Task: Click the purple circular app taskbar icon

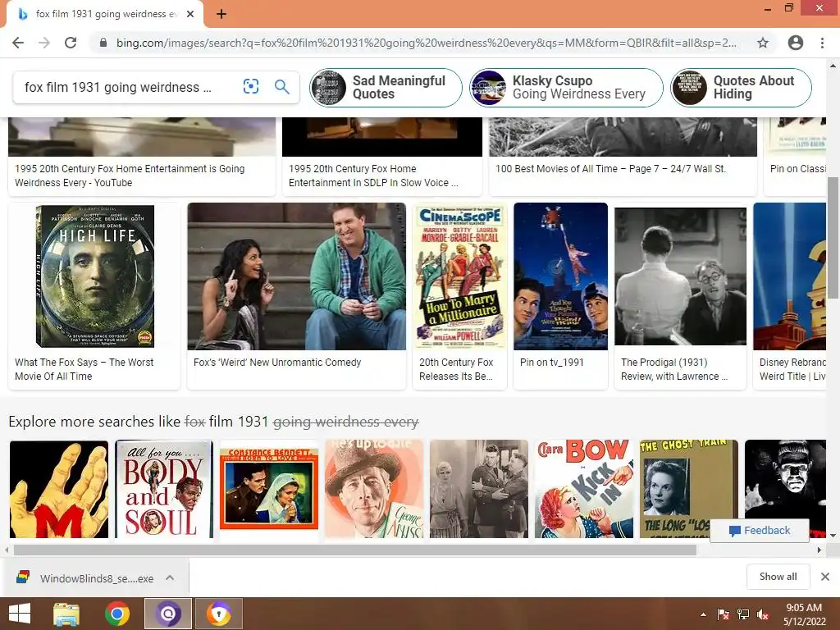Action: [x=168, y=614]
